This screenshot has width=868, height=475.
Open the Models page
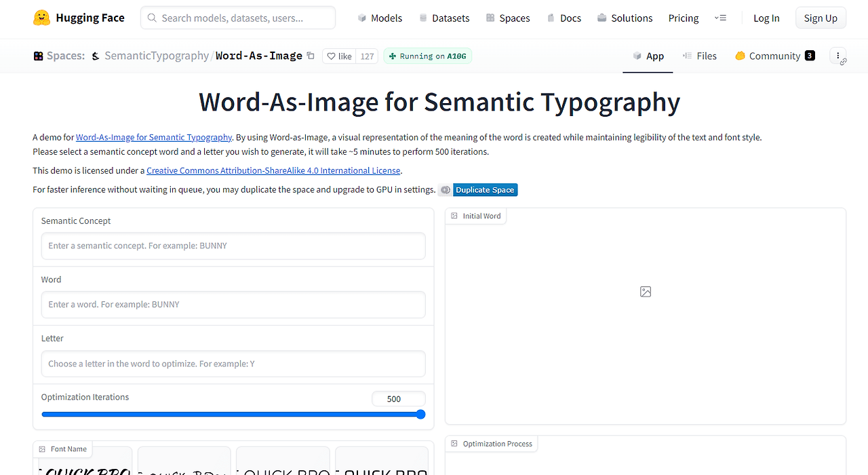(380, 18)
